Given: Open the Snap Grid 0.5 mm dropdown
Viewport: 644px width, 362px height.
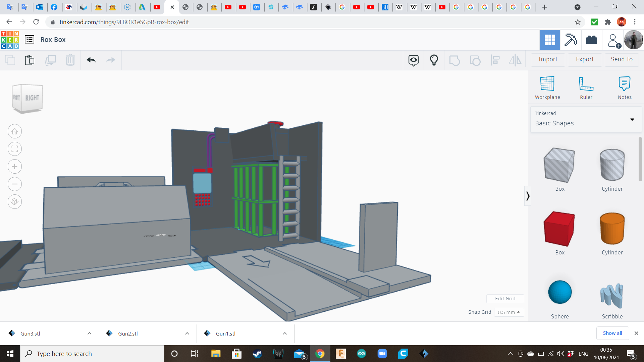Looking at the screenshot, I should click(x=508, y=312).
